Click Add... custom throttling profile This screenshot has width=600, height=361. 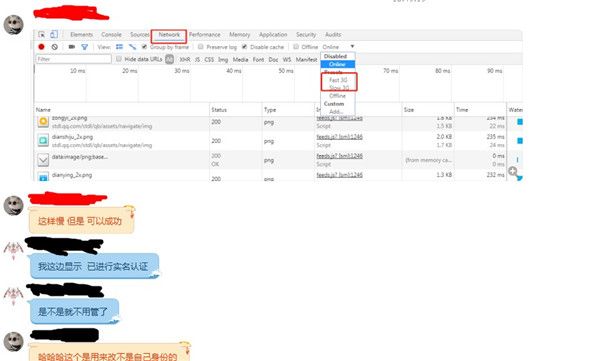click(x=336, y=111)
